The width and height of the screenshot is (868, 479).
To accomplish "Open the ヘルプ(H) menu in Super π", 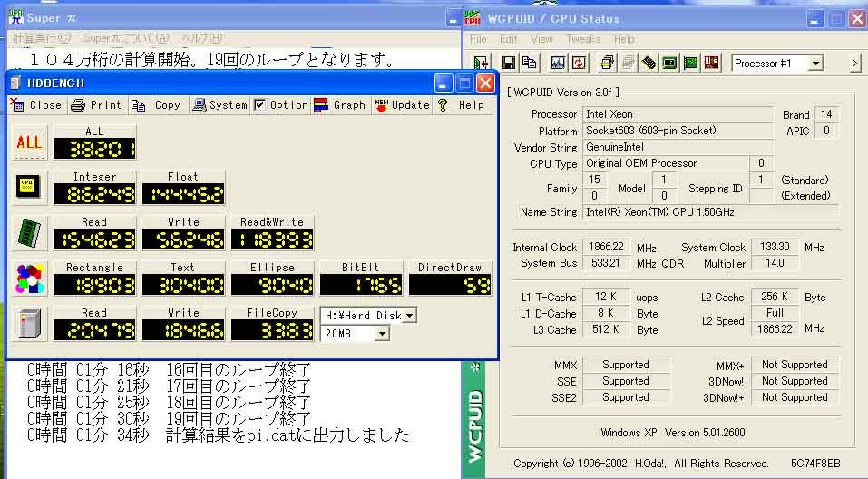I will (x=202, y=38).
